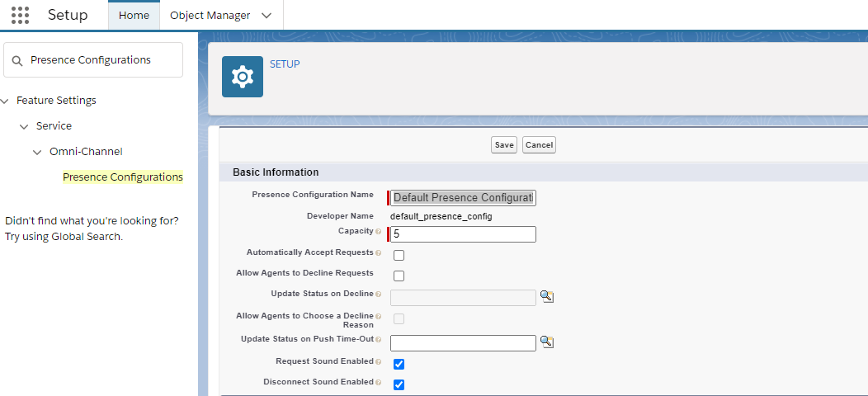Screen dimensions: 868x396
Task: Open lookup for Update Status on Push Time-Out
Action: 546,342
